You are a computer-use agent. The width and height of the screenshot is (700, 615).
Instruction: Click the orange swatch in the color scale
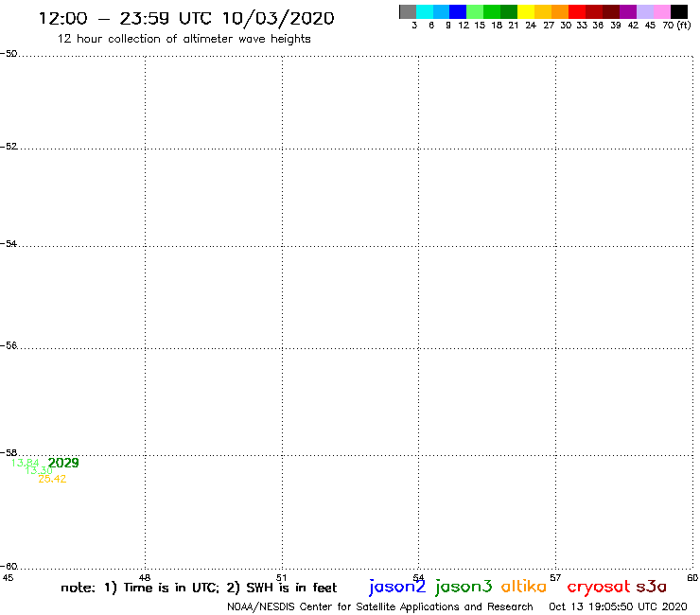560,11
